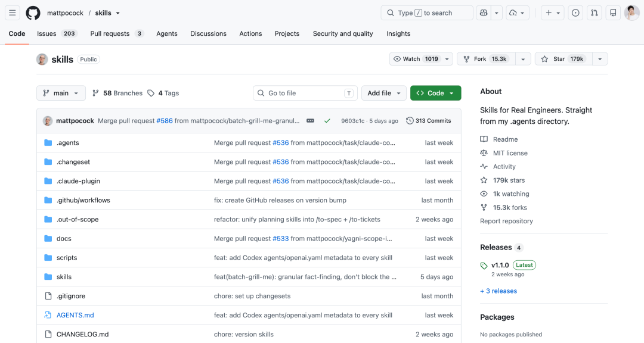Open the pull requests icon in header
Viewport: 644px width, 343px height.
594,13
